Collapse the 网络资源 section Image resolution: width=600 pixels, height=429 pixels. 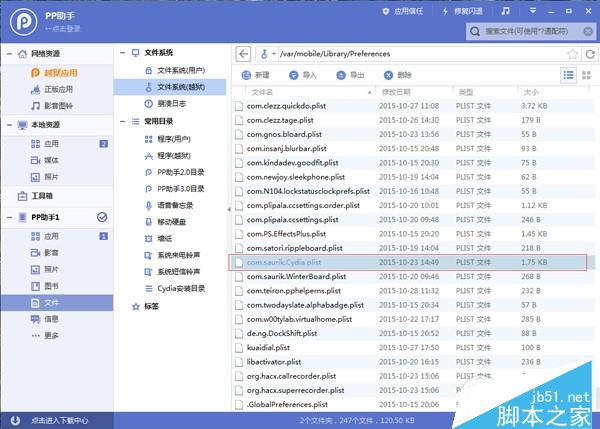[x=9, y=54]
